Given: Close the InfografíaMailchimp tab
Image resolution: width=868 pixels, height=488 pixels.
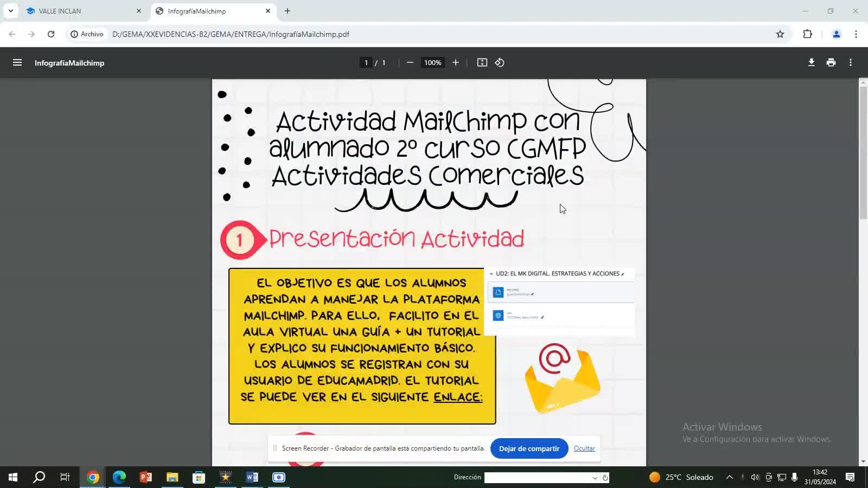Looking at the screenshot, I should click(268, 11).
